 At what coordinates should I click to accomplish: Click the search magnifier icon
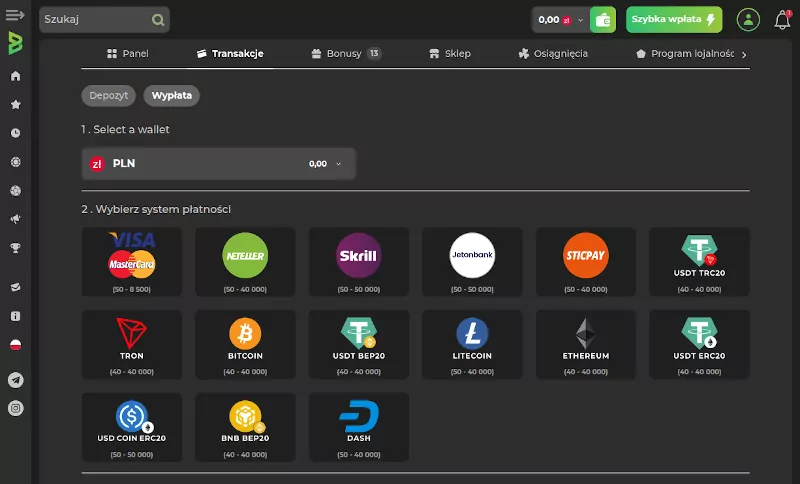point(158,20)
